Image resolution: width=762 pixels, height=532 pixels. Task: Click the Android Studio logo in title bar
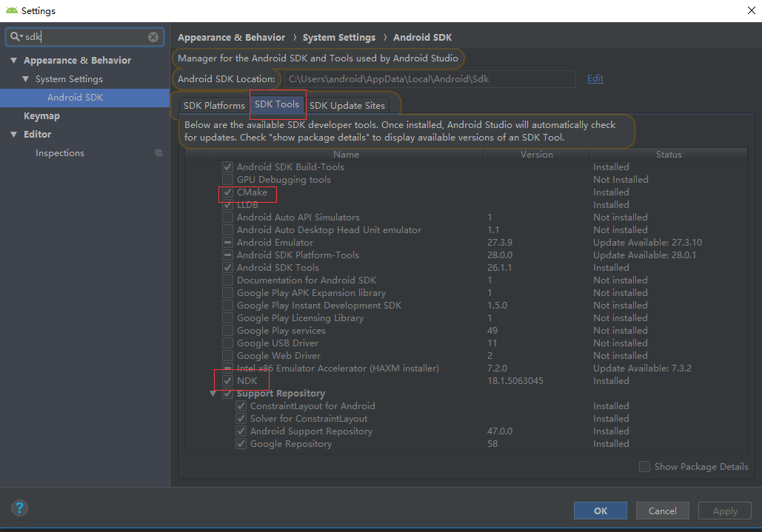coord(12,10)
